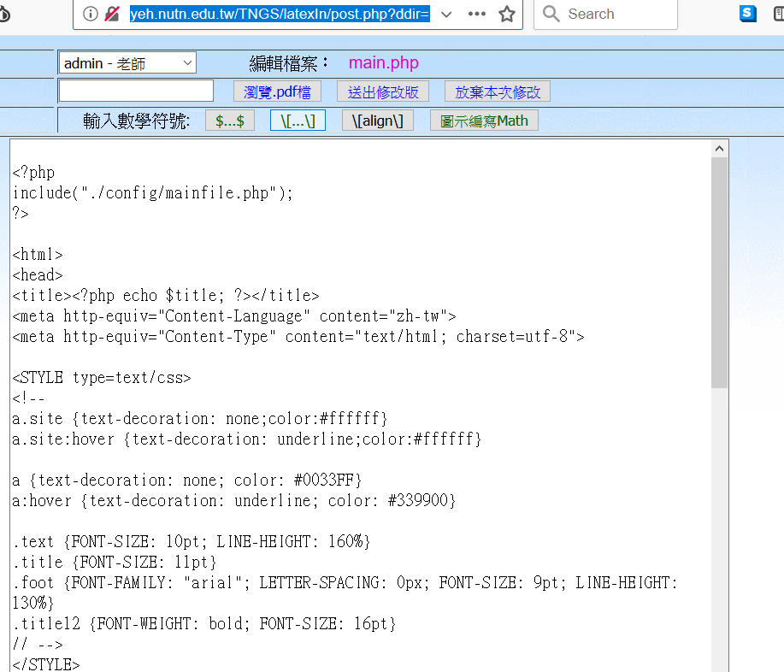Click the 瀏覽.pdf檔 button
The image size is (784, 672).
click(x=277, y=92)
